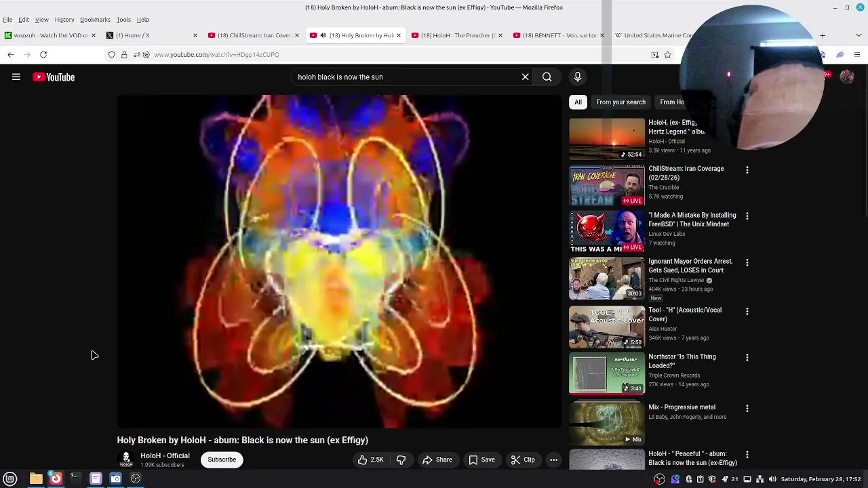Like the Holy Broken video

pyautogui.click(x=371, y=460)
